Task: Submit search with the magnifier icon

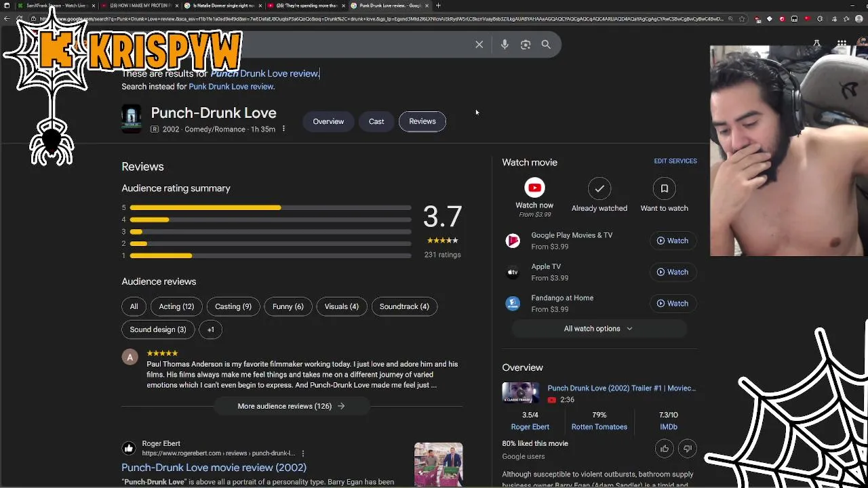Action: tap(546, 44)
